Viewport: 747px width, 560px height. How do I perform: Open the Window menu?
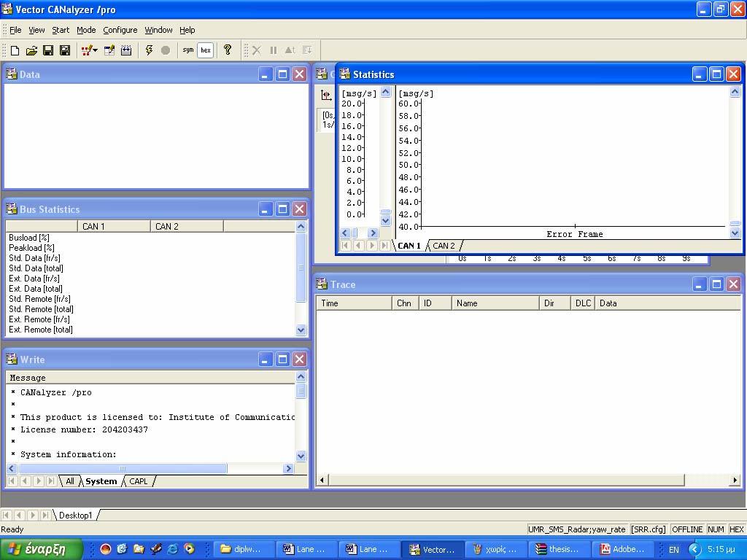[x=158, y=30]
